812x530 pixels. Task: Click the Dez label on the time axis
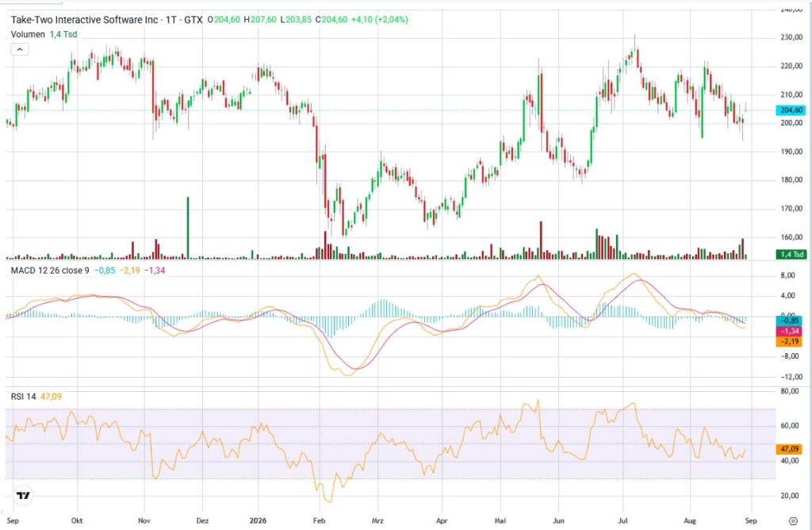(x=202, y=520)
